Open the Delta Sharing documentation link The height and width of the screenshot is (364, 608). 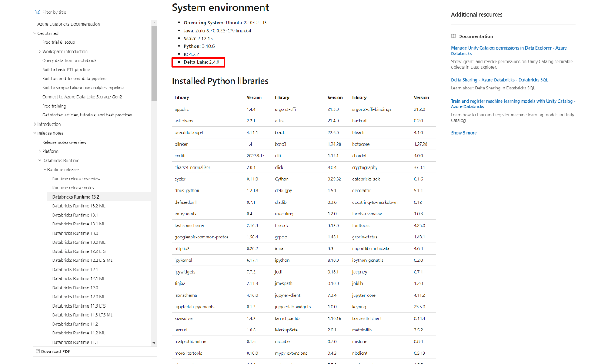(499, 79)
